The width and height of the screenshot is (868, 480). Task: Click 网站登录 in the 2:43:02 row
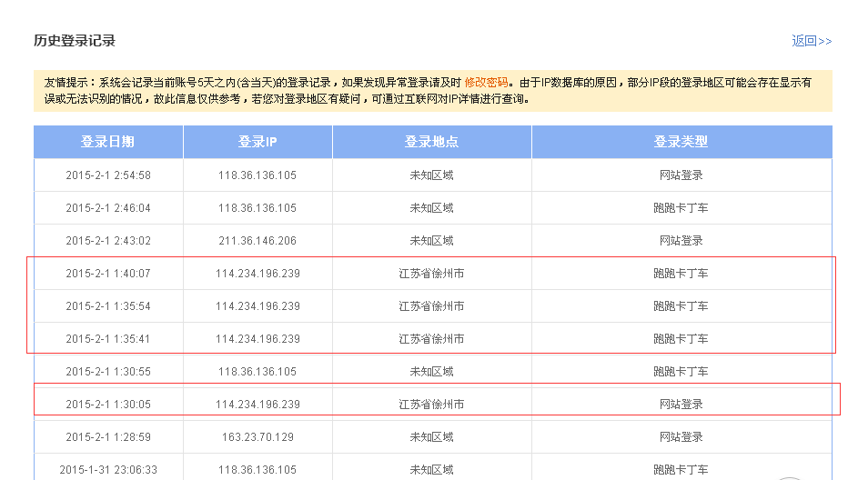click(x=681, y=241)
